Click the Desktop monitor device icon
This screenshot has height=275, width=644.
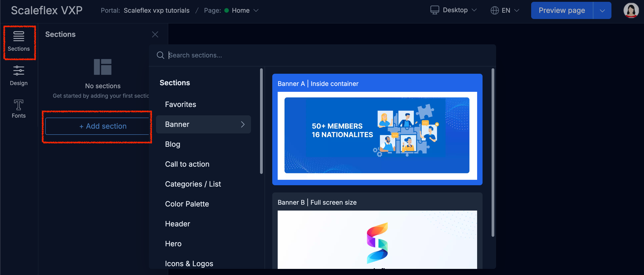tap(435, 10)
